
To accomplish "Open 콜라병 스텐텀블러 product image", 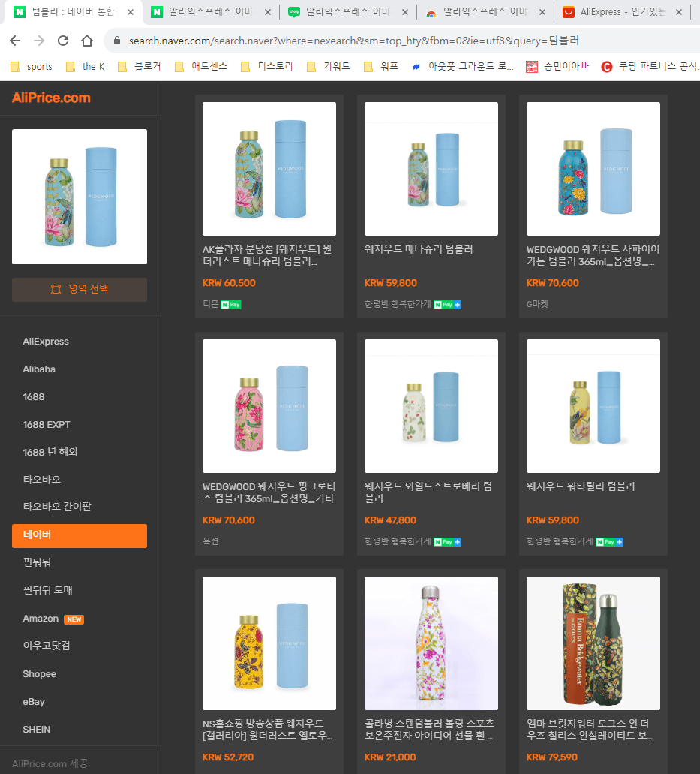I will [x=431, y=643].
